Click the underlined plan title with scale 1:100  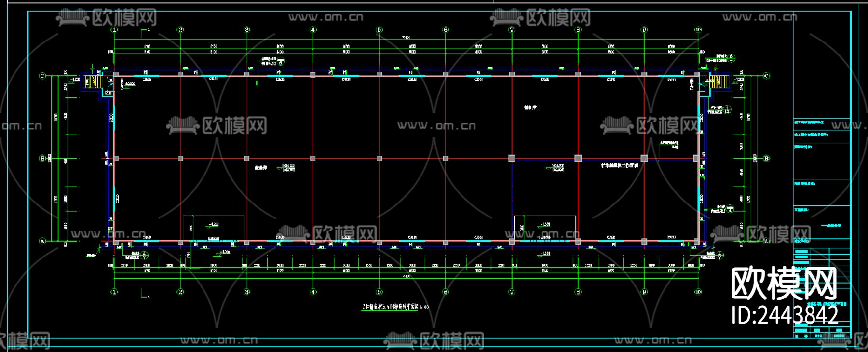click(395, 307)
